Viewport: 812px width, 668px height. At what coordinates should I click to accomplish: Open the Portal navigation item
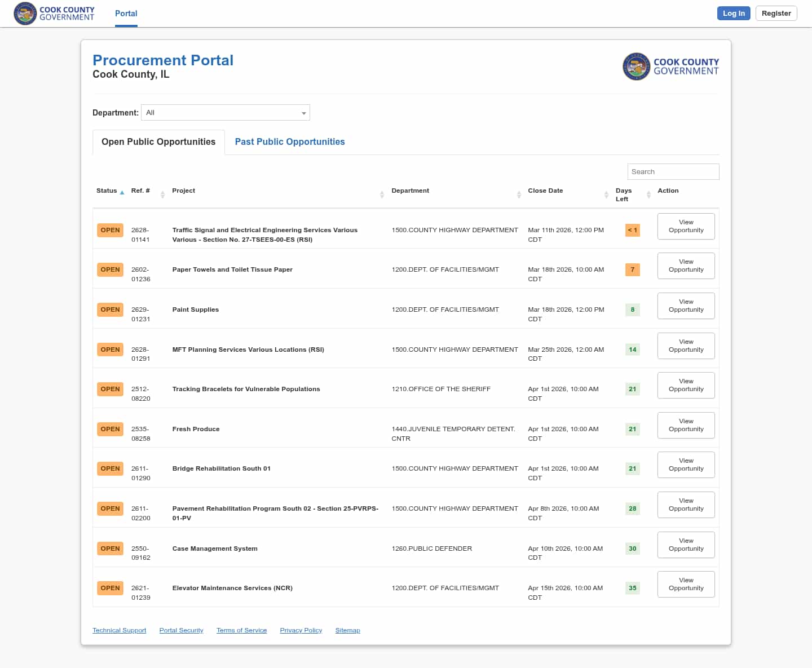pyautogui.click(x=126, y=14)
